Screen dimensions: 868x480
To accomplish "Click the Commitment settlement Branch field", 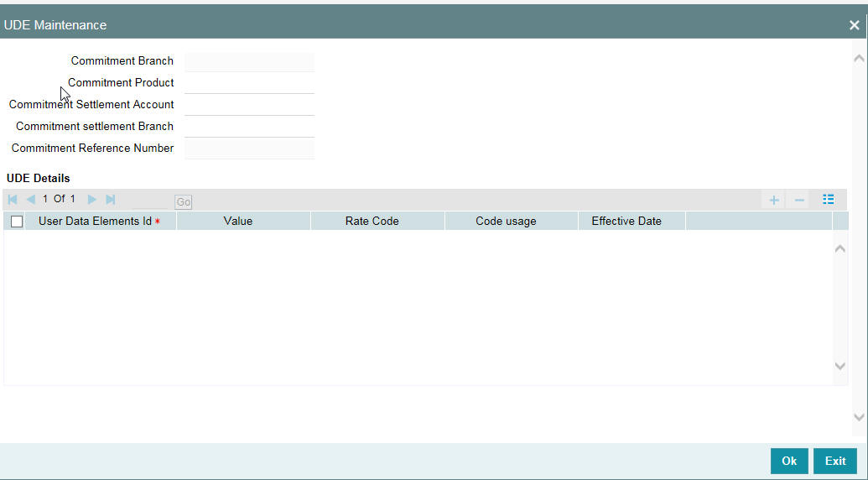I will coord(250,128).
